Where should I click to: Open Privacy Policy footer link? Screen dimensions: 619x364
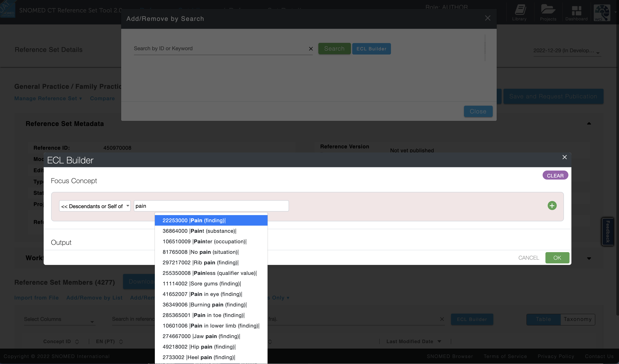pos(556,356)
